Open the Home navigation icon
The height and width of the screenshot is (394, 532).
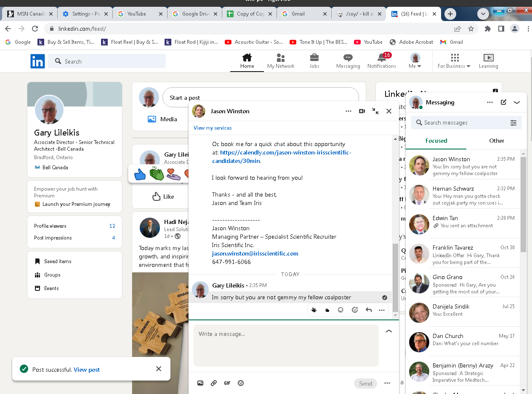(x=247, y=61)
